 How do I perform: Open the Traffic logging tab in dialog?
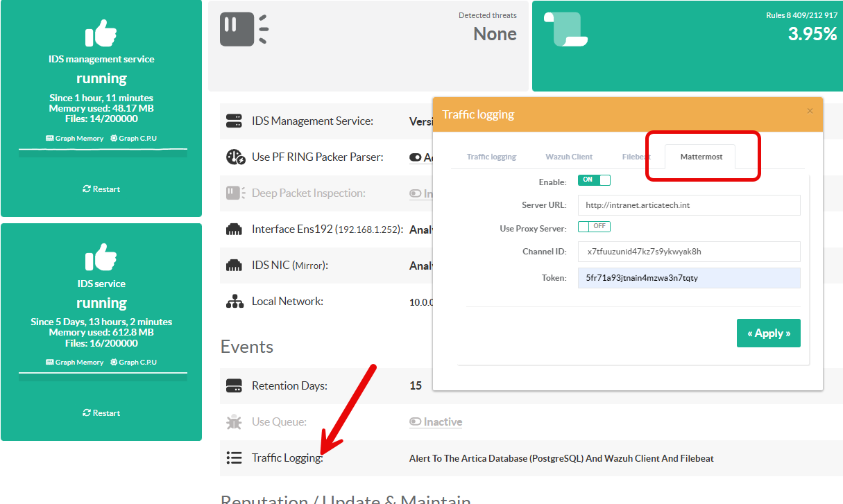491,157
